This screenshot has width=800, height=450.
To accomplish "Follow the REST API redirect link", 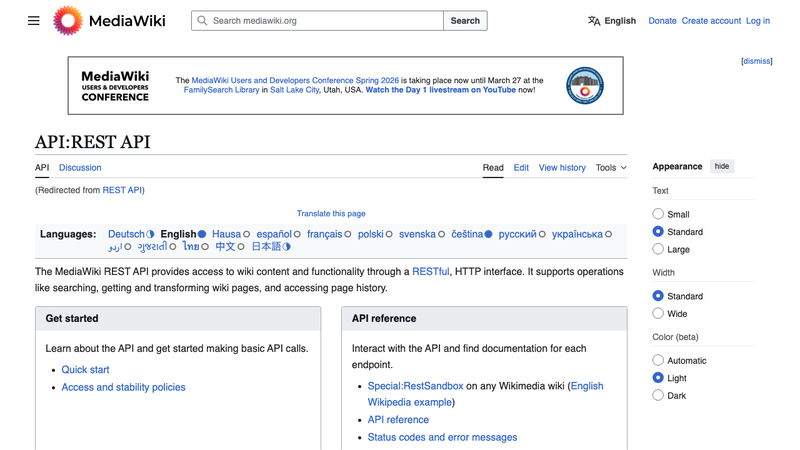I will tap(122, 190).
